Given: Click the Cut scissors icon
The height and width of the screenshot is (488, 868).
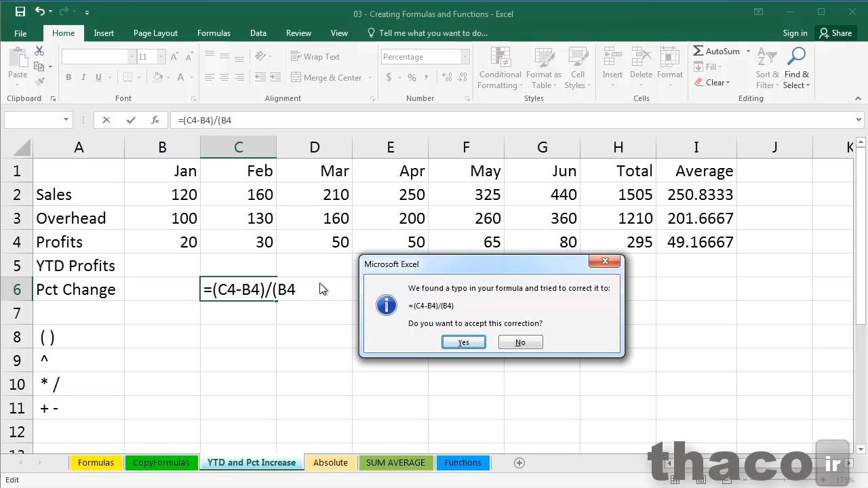Looking at the screenshot, I should (x=39, y=52).
